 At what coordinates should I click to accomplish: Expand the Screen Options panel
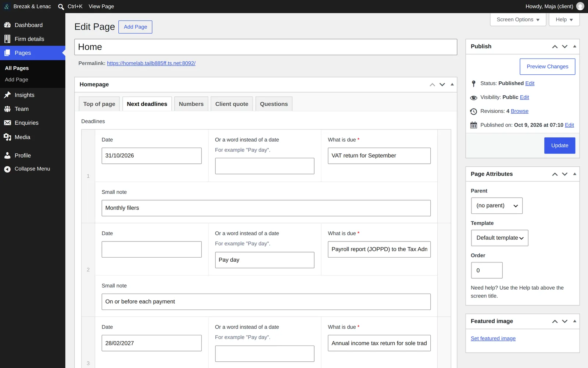click(517, 20)
